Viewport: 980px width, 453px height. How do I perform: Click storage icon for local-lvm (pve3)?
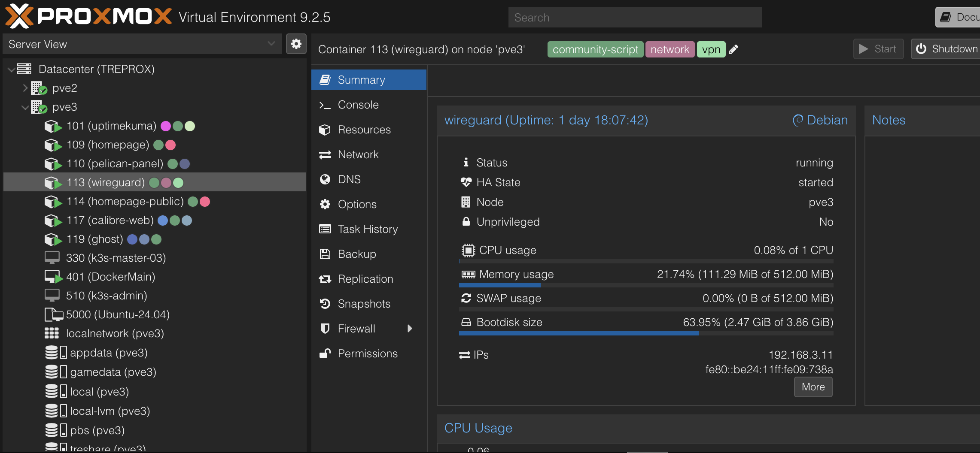tap(56, 411)
